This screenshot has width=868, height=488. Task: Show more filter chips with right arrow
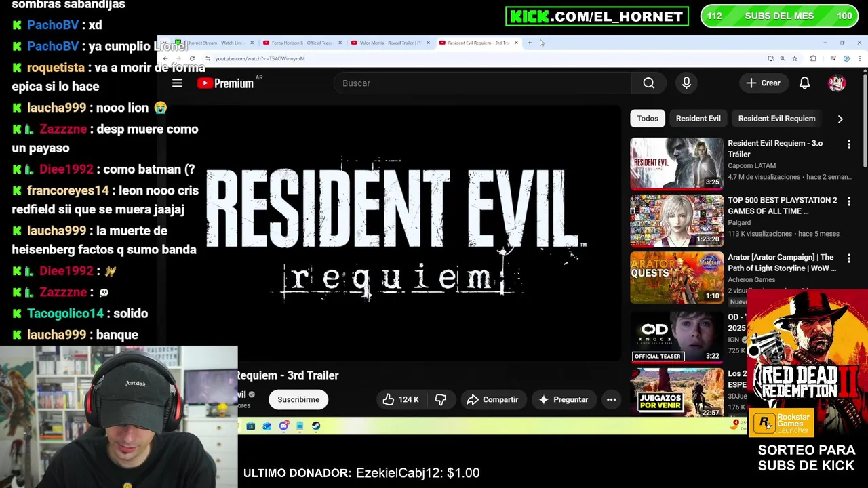point(840,119)
